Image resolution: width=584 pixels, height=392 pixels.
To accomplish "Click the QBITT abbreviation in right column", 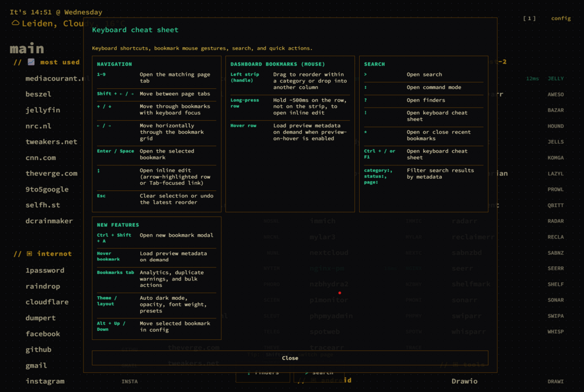I will [555, 205].
